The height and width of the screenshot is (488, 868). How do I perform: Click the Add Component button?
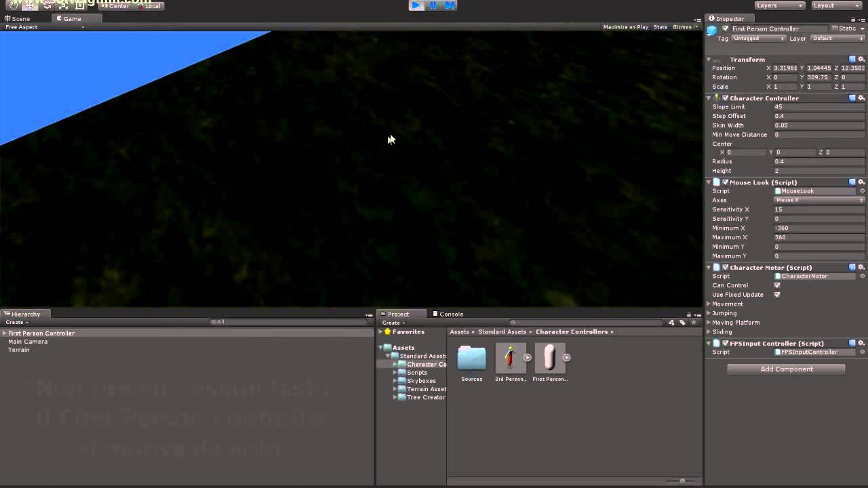coord(787,369)
